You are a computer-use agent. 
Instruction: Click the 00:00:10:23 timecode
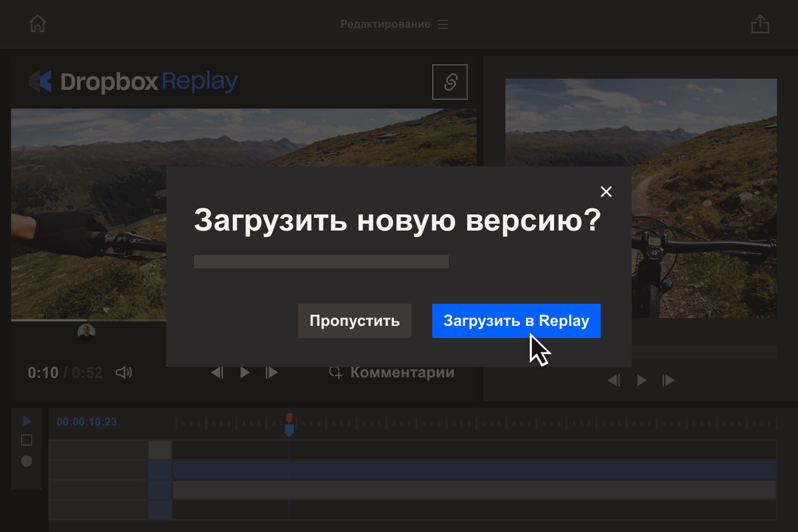point(86,422)
